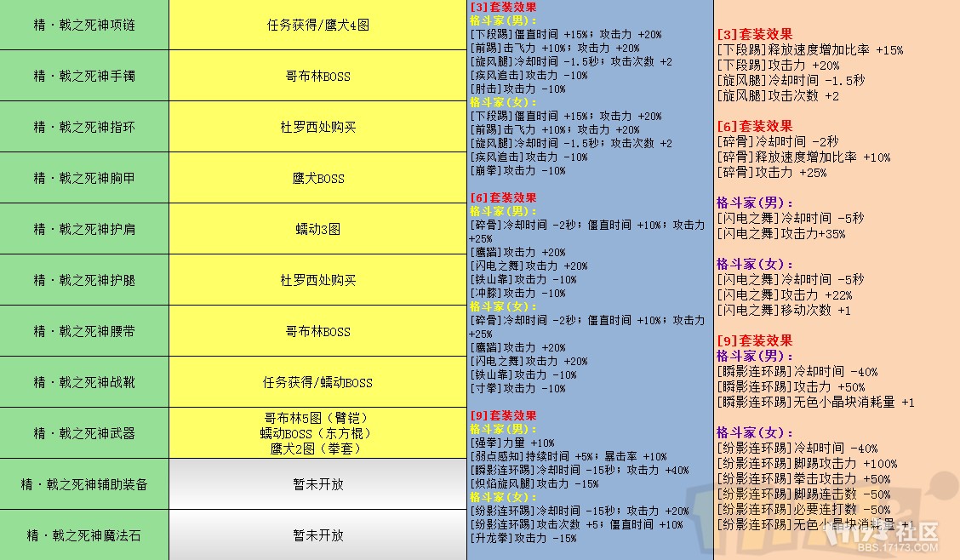Select the 任务获得/蠕动BOSS source cell
Screen dimensions: 960x560
317,382
